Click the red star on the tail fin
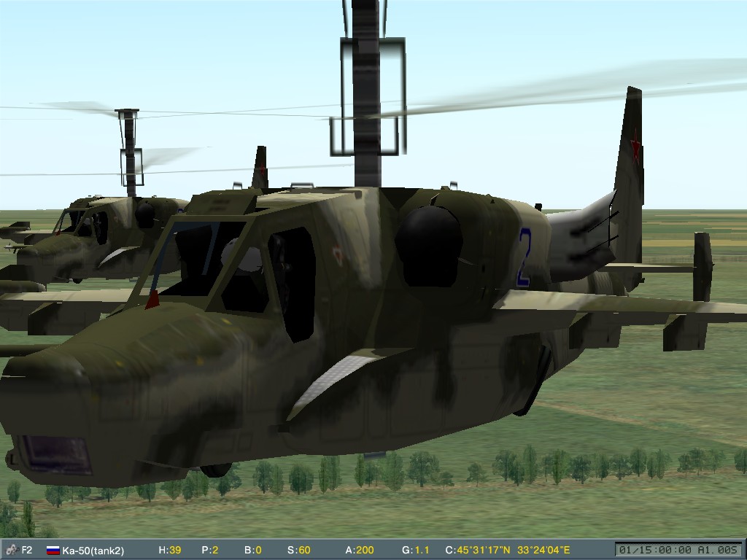This screenshot has height=560, width=747. pos(635,146)
